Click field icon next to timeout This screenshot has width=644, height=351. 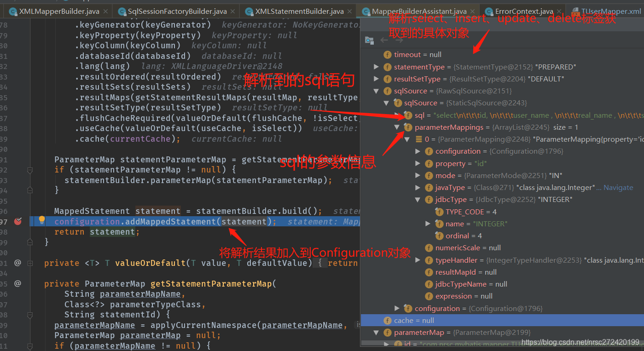click(x=388, y=54)
